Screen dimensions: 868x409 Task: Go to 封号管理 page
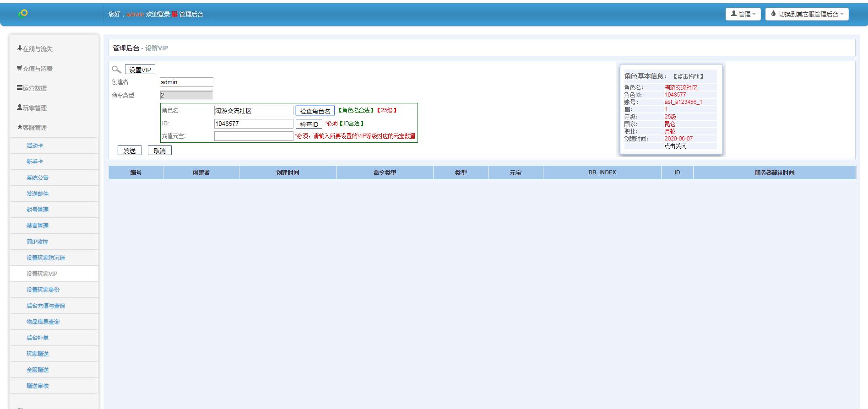[38, 210]
